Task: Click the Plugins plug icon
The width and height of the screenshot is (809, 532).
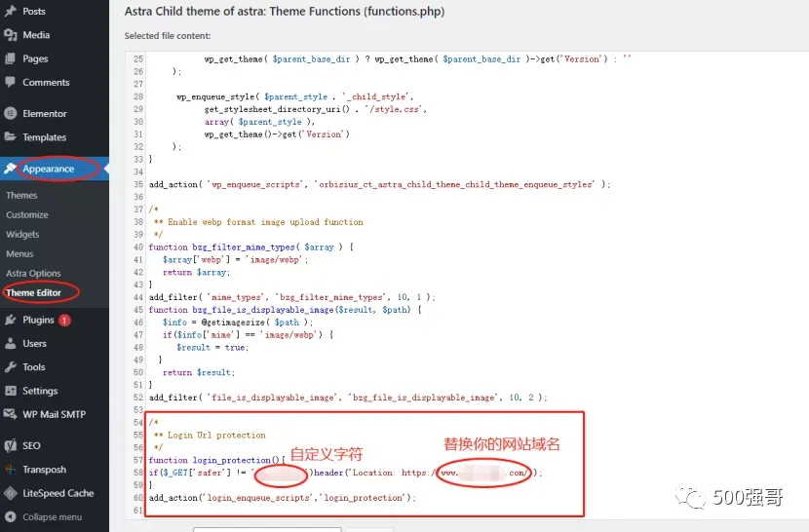Action: click(11, 320)
